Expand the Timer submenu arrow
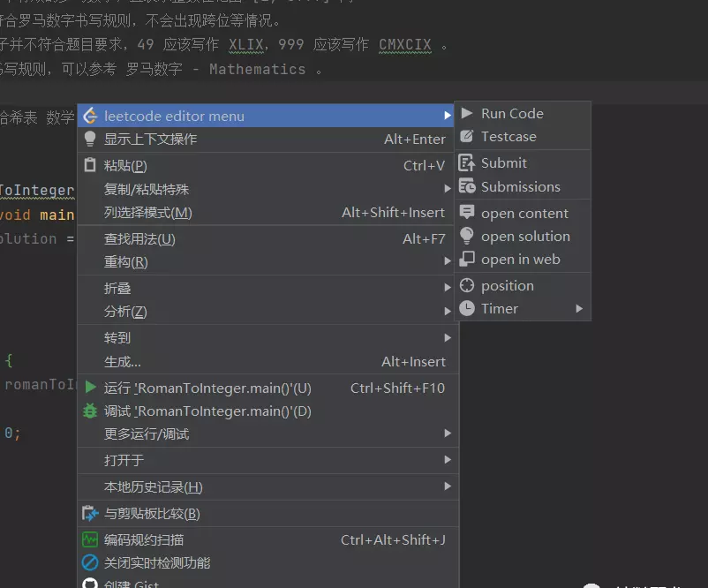Screen dimensions: 708x588 click(579, 308)
